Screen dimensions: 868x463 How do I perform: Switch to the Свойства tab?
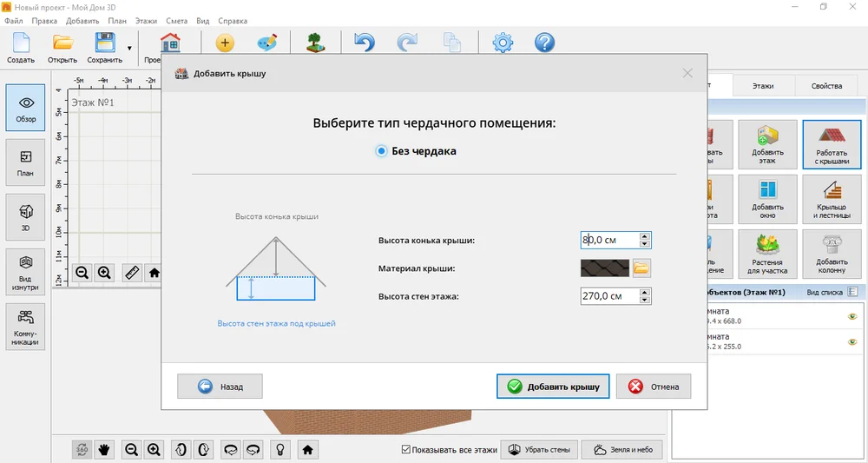click(x=826, y=86)
